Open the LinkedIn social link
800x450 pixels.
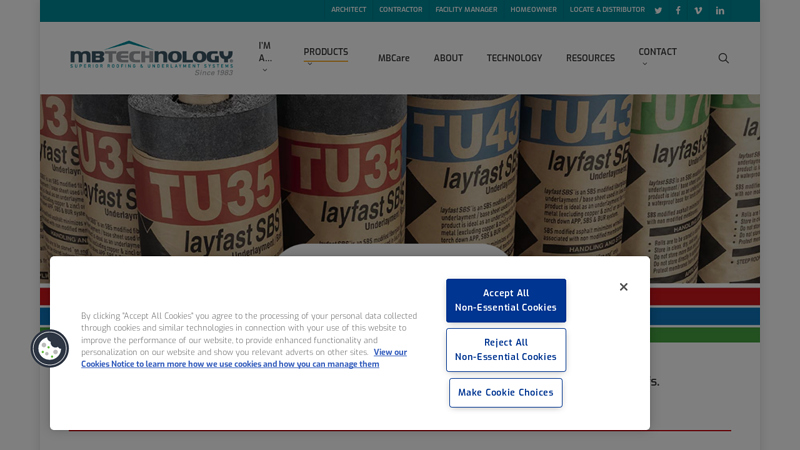coord(720,10)
